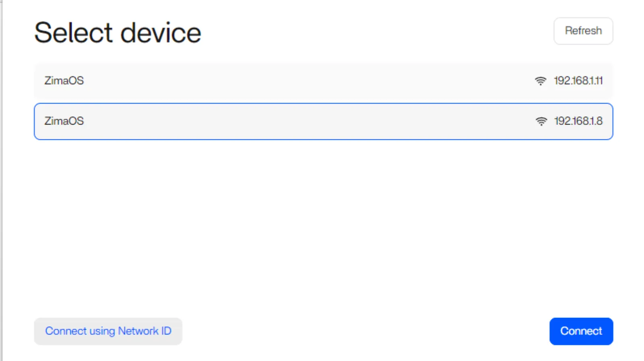Click the ZimaOS name in the selected row

(64, 121)
